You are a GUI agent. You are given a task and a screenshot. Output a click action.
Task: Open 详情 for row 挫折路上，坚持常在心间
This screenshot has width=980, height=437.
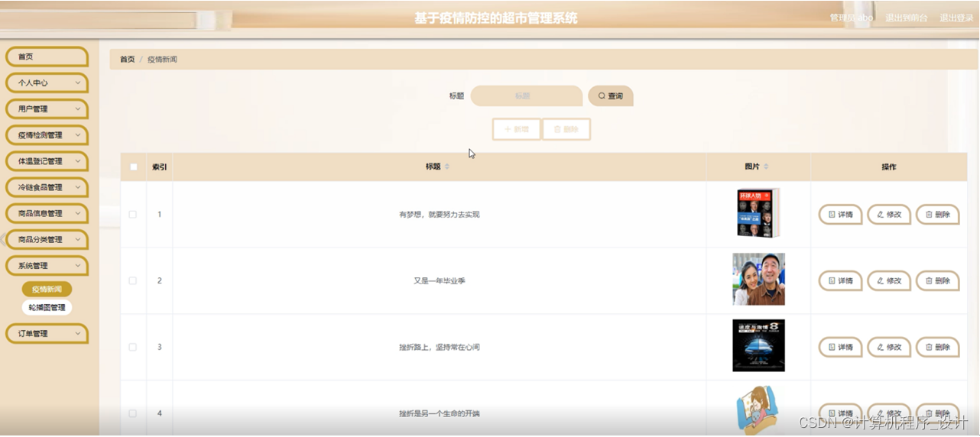(x=840, y=347)
